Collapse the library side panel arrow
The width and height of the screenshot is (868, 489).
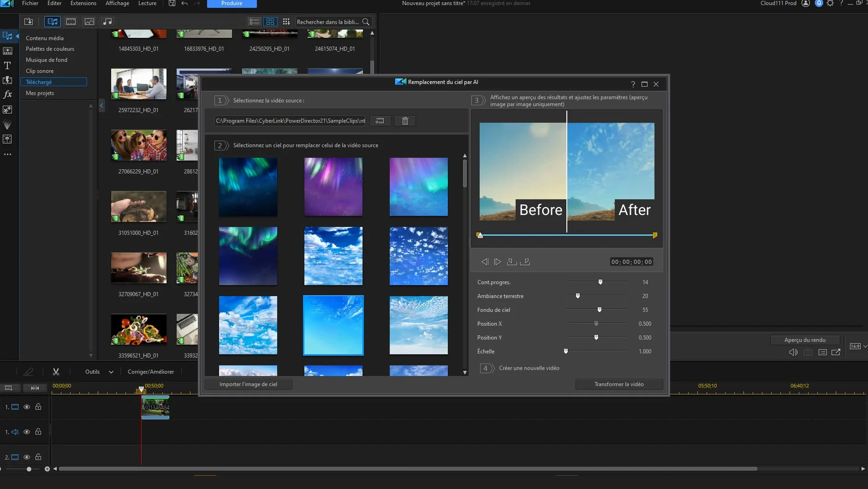coord(101,106)
